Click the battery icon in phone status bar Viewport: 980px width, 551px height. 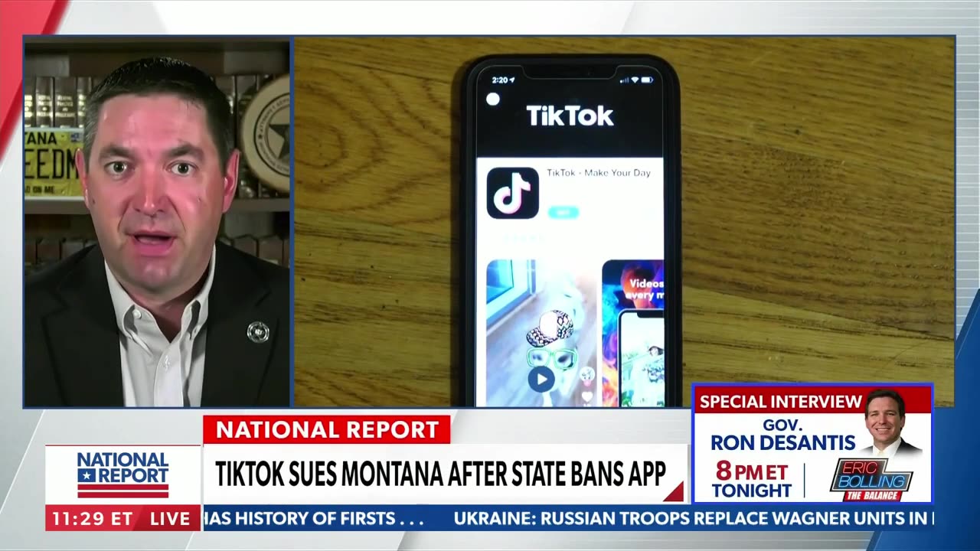click(x=648, y=80)
